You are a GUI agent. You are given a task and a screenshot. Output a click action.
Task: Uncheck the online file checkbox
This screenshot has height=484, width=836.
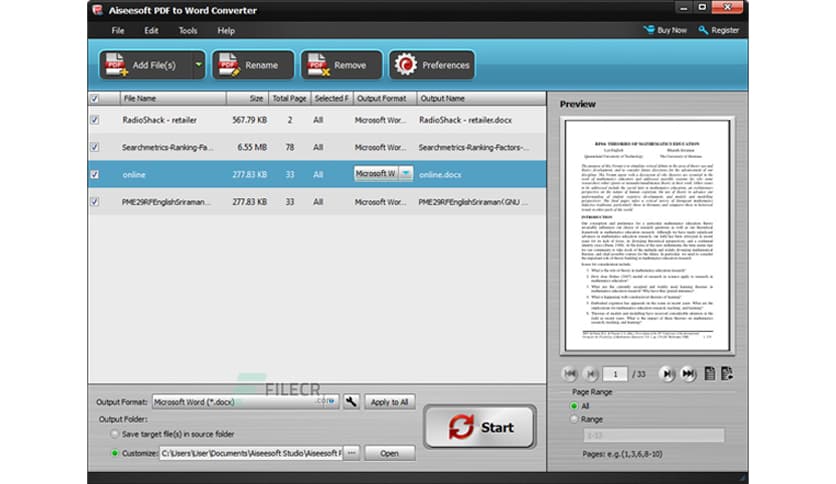(94, 174)
